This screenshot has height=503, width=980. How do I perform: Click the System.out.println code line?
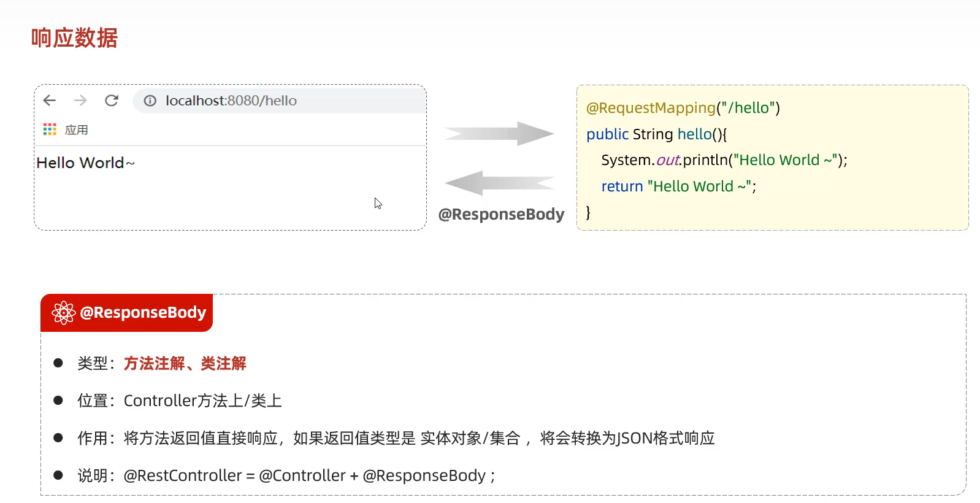(724, 160)
